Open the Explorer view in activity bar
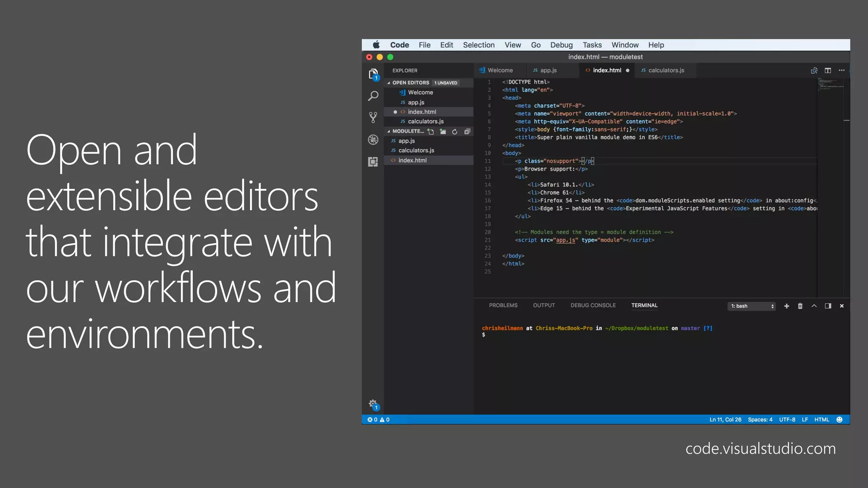This screenshot has width=868, height=488. pyautogui.click(x=373, y=75)
